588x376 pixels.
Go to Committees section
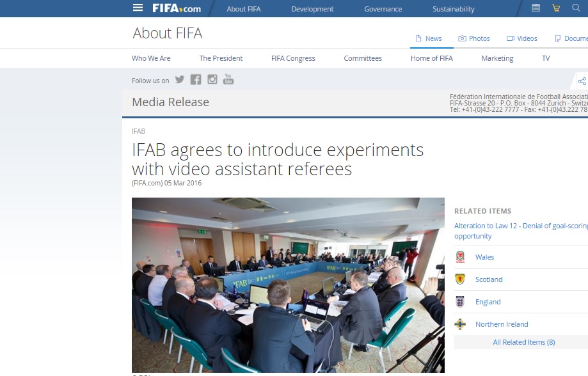tap(363, 58)
